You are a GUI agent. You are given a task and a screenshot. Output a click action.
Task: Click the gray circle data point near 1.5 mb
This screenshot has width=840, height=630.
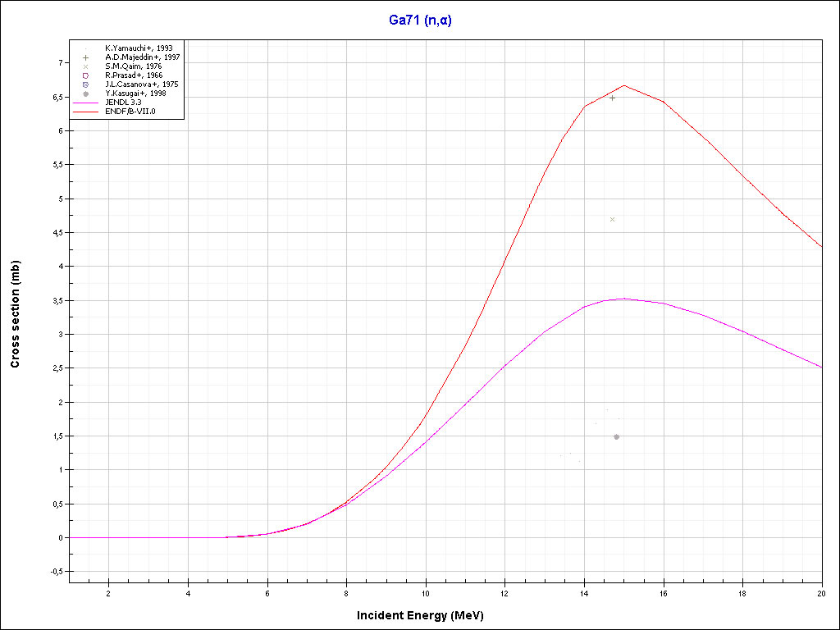pos(616,437)
